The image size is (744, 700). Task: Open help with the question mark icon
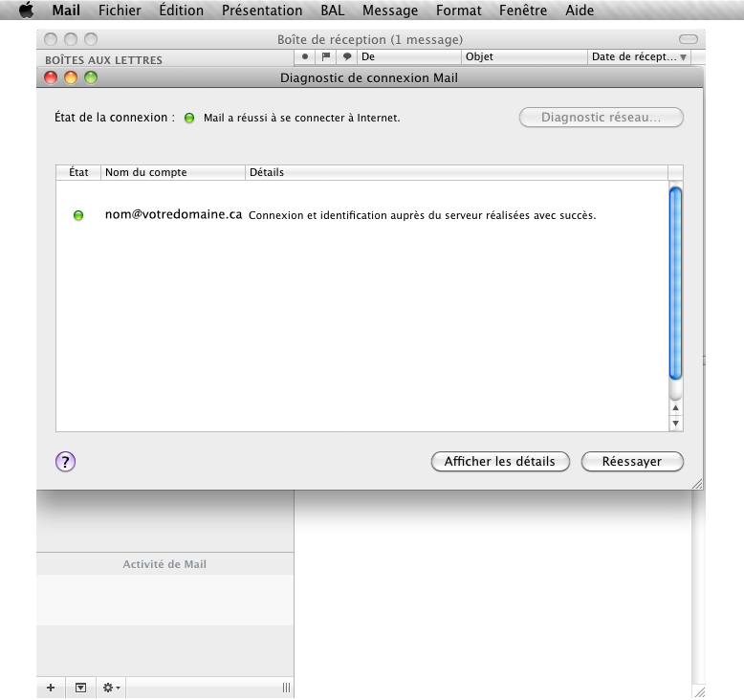[x=65, y=461]
